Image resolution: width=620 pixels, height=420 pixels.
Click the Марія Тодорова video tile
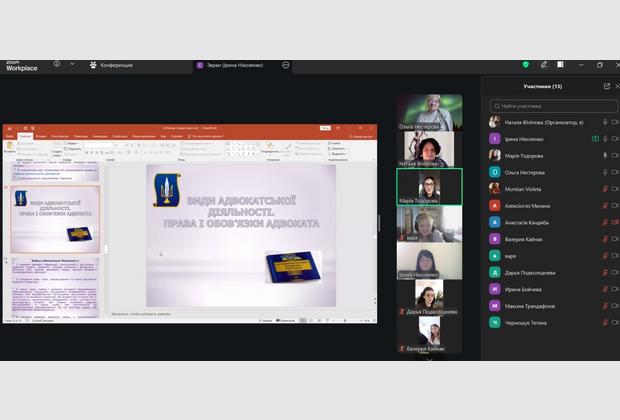[429, 187]
